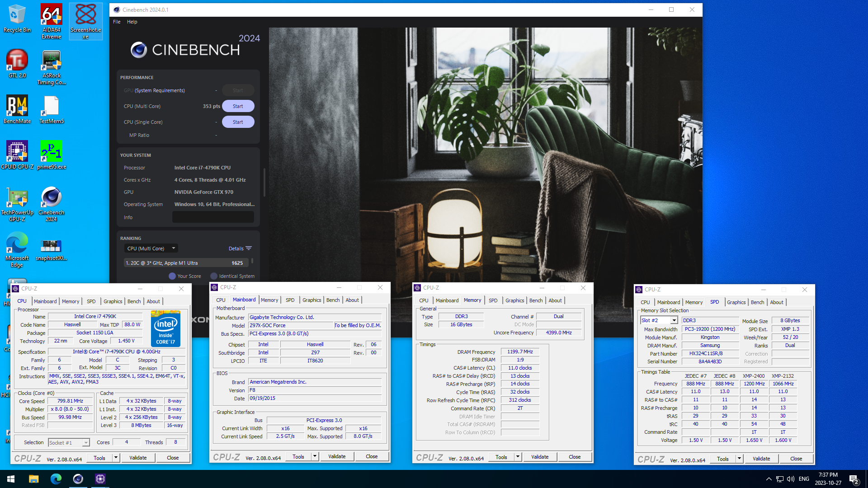Click the Details filter icon in Ranking
868x488 pixels.
[249, 249]
